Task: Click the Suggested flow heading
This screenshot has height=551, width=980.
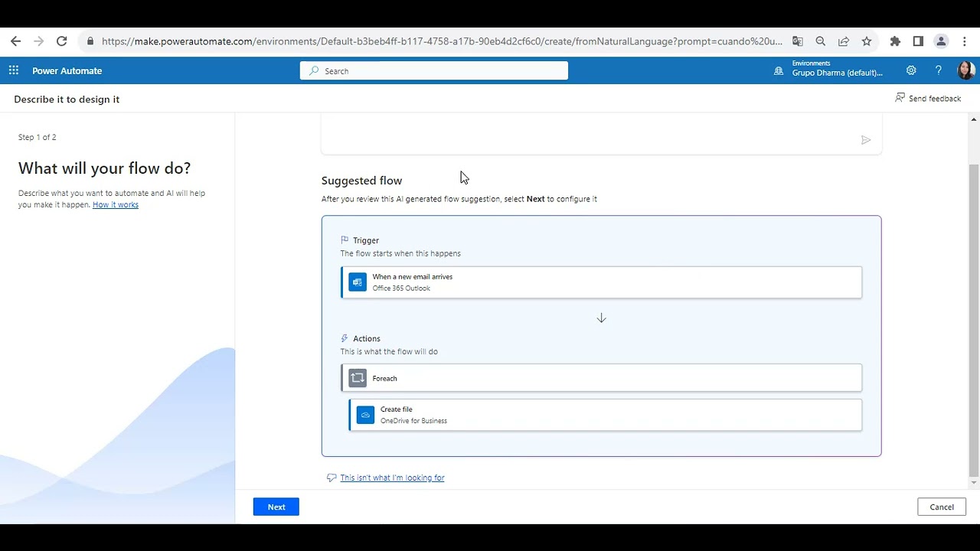Action: pos(361,181)
